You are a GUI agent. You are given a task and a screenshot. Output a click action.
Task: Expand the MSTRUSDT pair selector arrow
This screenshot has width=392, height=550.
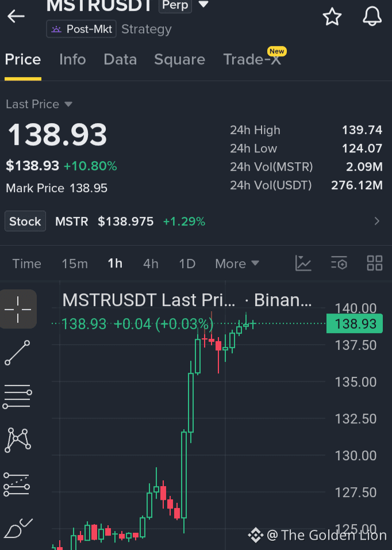[203, 5]
